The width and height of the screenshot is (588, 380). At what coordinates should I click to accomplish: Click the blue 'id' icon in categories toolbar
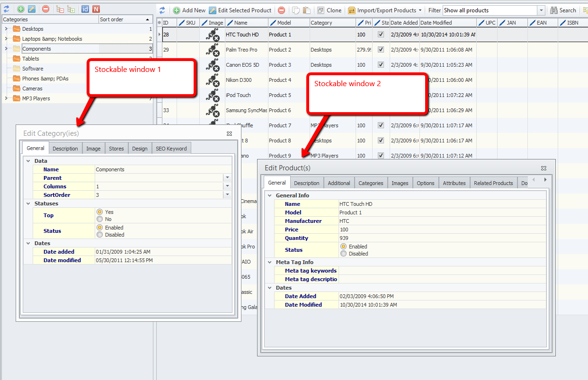(85, 9)
